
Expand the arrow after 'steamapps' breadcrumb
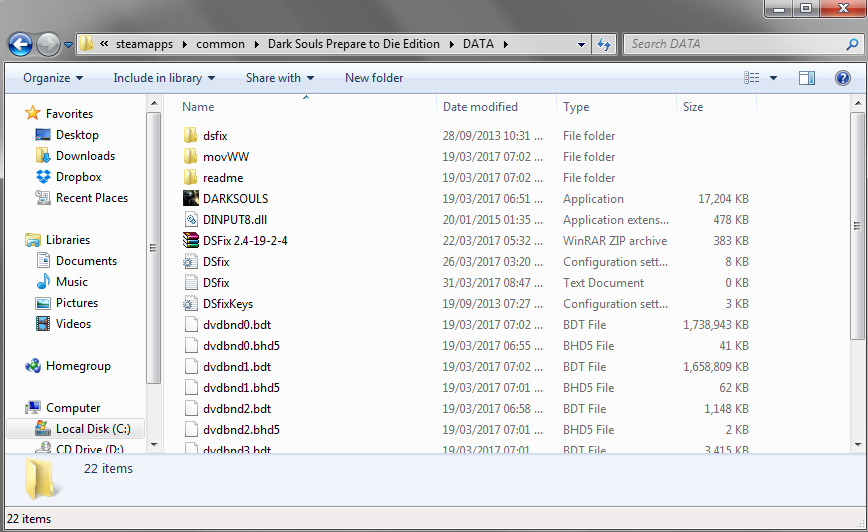coord(184,44)
